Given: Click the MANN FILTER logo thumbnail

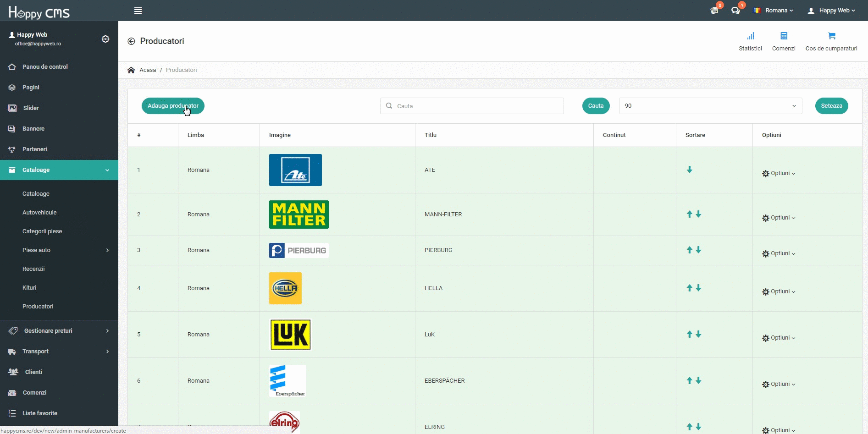Looking at the screenshot, I should (x=299, y=214).
